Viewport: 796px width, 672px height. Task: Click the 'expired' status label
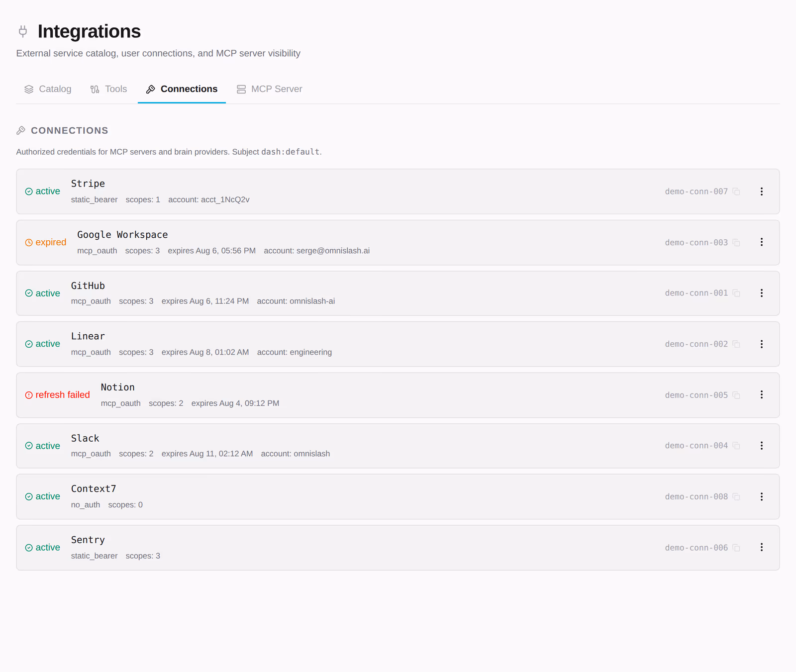[x=51, y=242]
